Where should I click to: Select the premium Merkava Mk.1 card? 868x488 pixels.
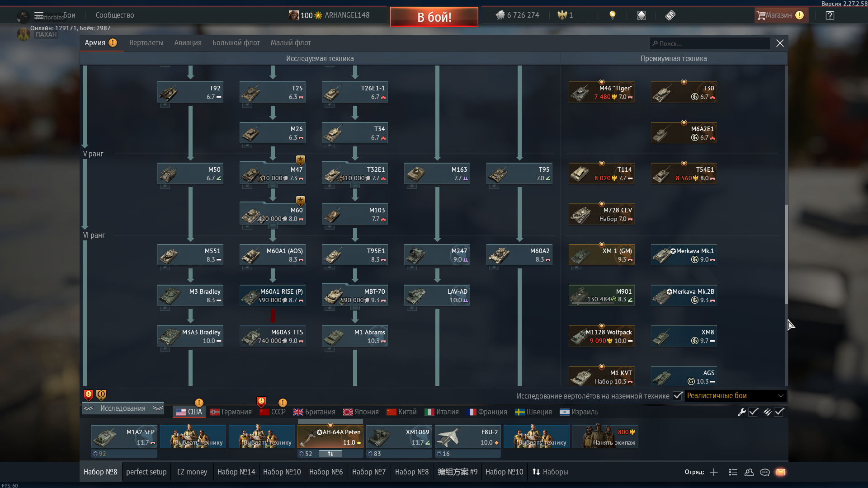(684, 255)
